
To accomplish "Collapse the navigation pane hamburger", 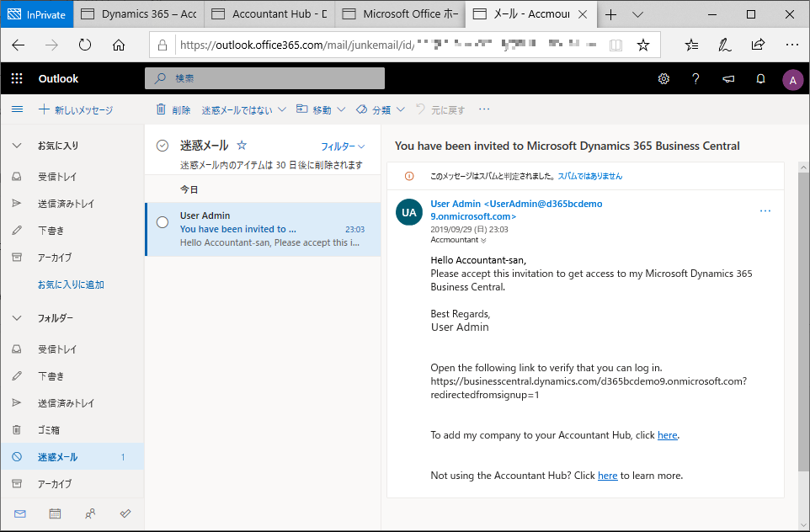I will point(17,109).
